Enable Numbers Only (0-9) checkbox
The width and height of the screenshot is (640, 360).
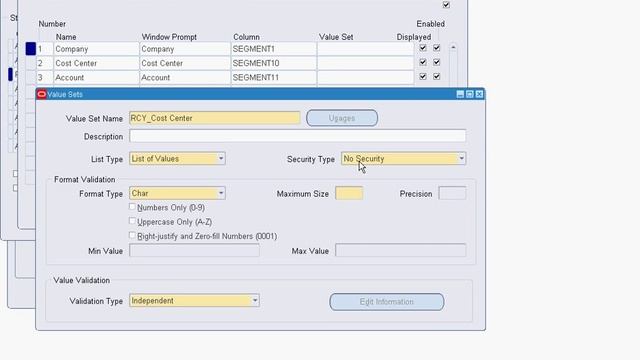[x=132, y=207]
